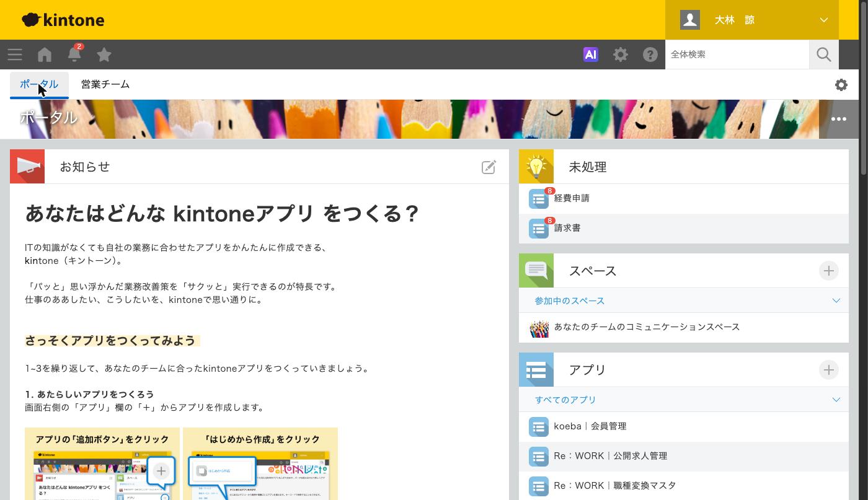Click the お知らせ panel title text
Screen dimensions: 868x500
pyautogui.click(x=85, y=167)
